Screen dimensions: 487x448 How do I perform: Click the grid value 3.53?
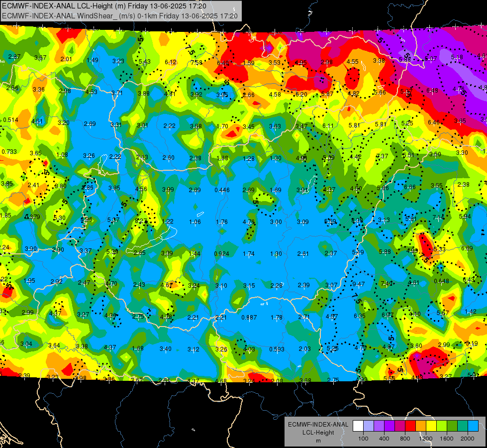[x=275, y=63]
